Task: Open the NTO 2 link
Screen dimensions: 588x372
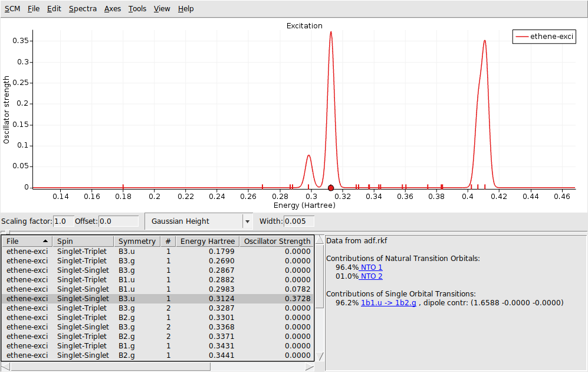Action: (371, 276)
